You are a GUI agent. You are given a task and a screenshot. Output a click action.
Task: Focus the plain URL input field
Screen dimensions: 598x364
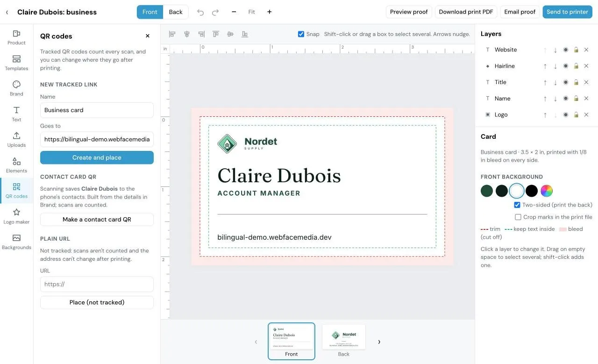point(97,284)
